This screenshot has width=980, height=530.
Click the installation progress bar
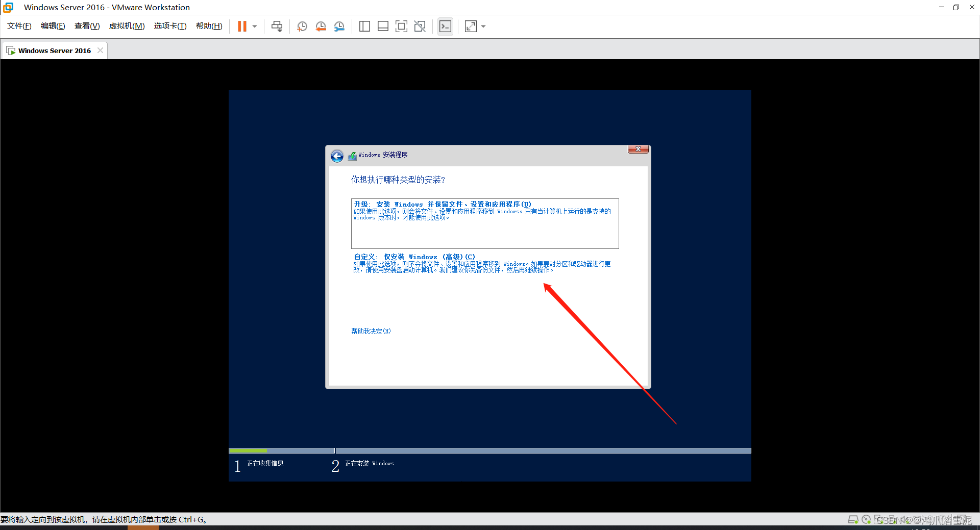[490, 450]
